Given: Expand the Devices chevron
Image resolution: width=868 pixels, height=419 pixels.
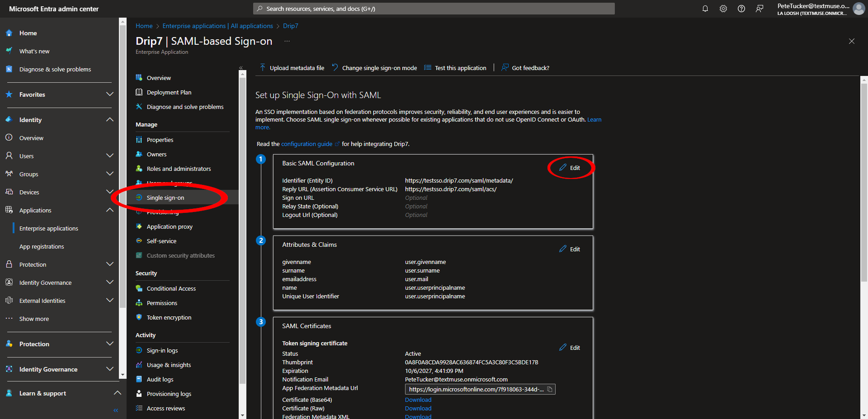Looking at the screenshot, I should [x=109, y=192].
